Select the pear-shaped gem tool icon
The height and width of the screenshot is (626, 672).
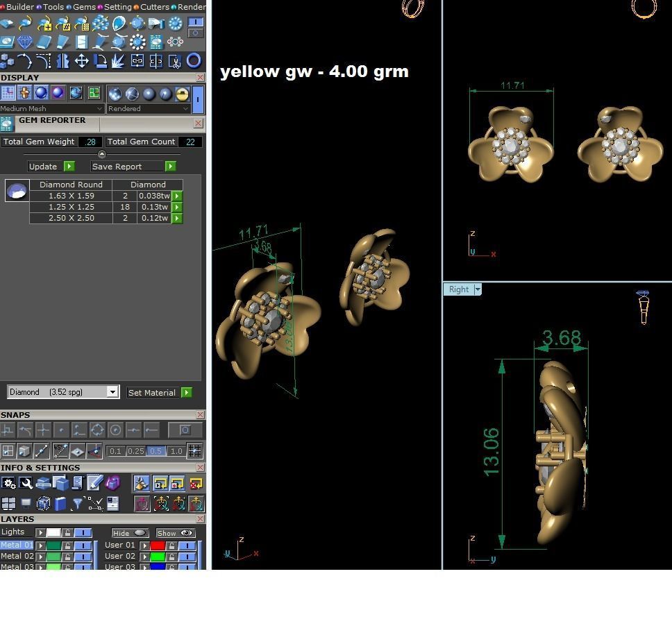point(119,23)
